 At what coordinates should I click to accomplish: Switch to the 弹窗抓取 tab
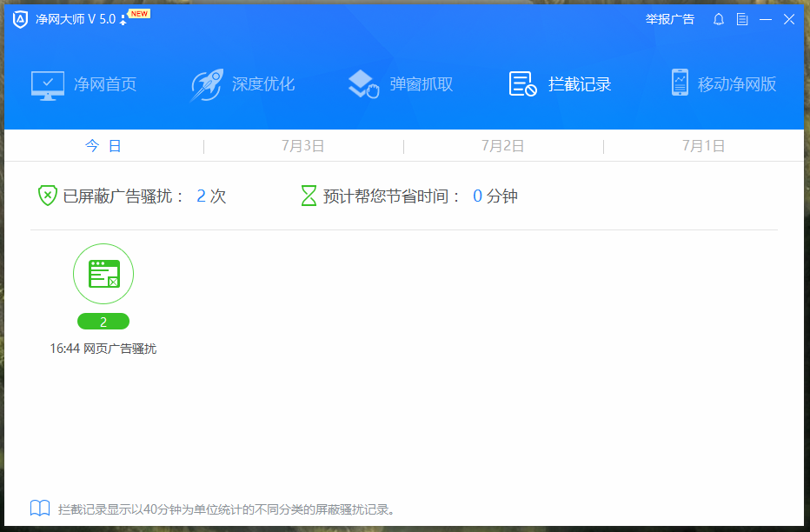(422, 84)
